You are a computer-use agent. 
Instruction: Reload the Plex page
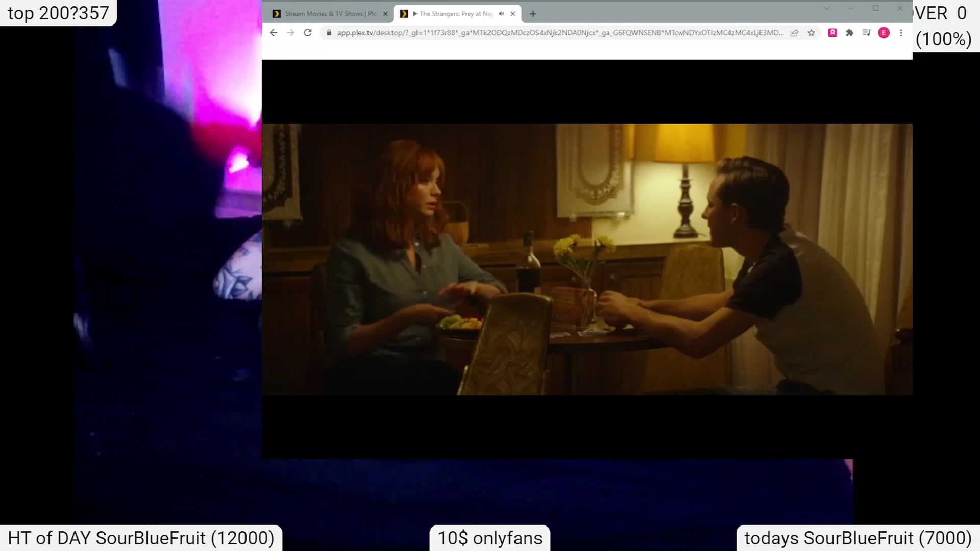click(308, 33)
